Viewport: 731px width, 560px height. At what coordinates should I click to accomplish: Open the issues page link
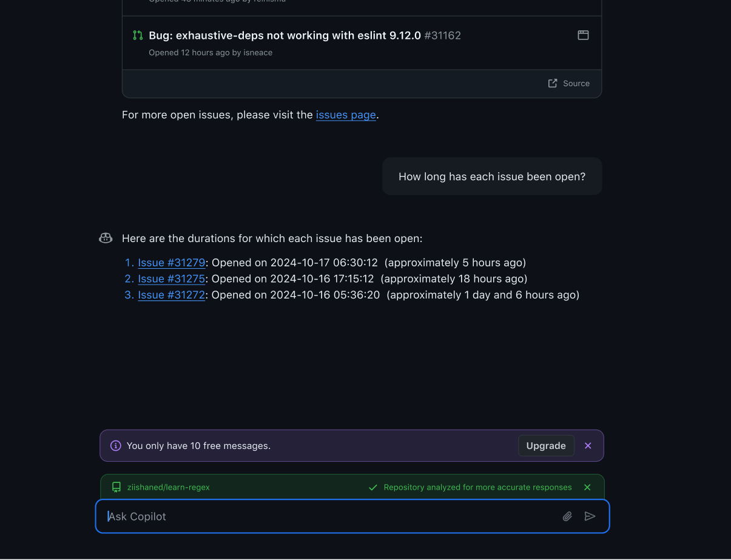346,115
